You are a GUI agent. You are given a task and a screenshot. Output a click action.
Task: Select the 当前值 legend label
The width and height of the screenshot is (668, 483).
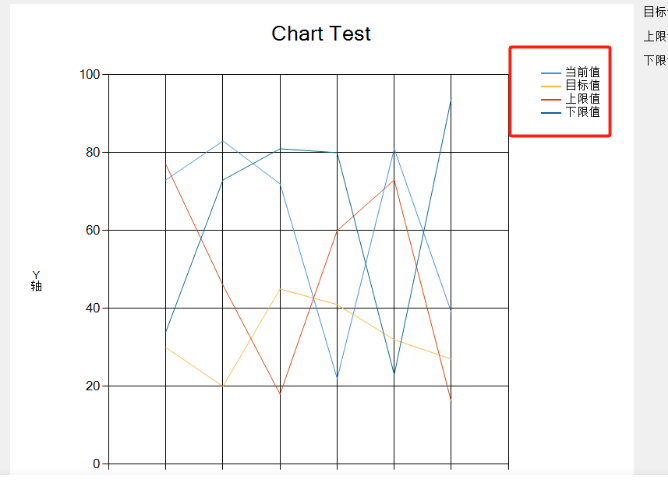(x=582, y=72)
